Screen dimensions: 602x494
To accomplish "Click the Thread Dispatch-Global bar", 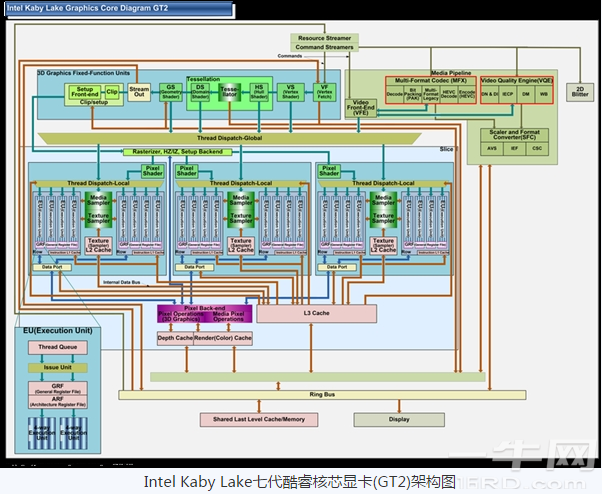I will click(230, 138).
